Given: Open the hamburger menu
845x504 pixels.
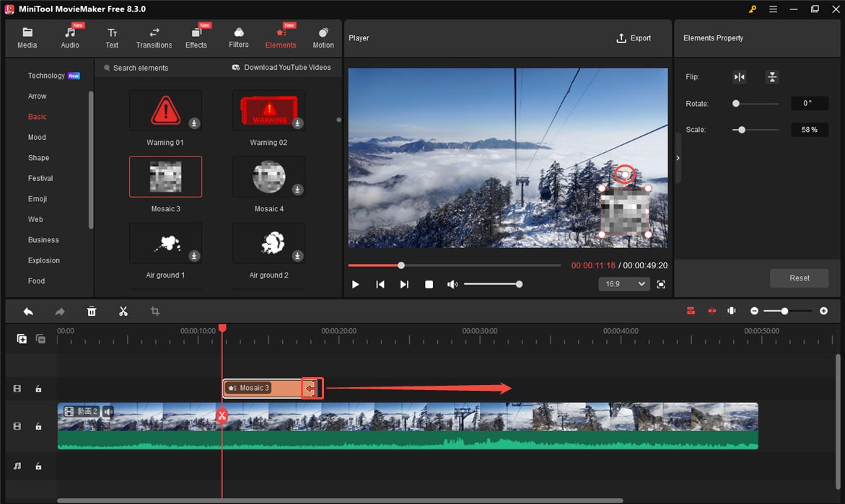Looking at the screenshot, I should coord(773,9).
